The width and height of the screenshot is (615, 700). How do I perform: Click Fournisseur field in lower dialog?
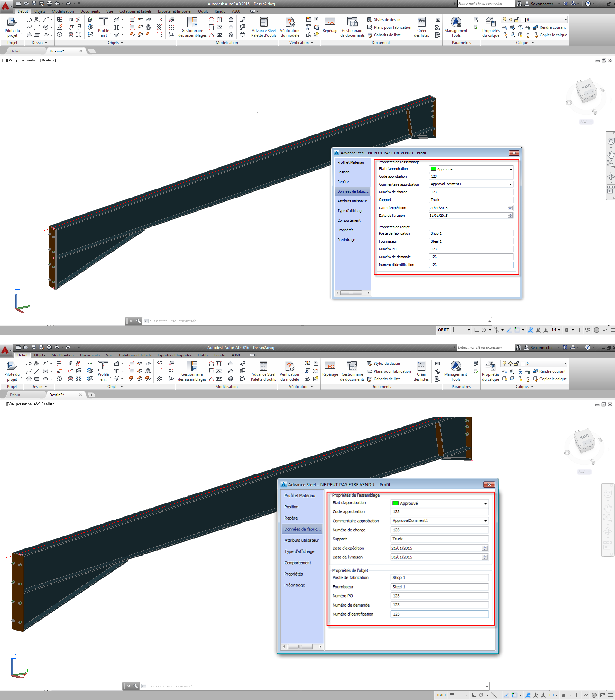(x=439, y=587)
